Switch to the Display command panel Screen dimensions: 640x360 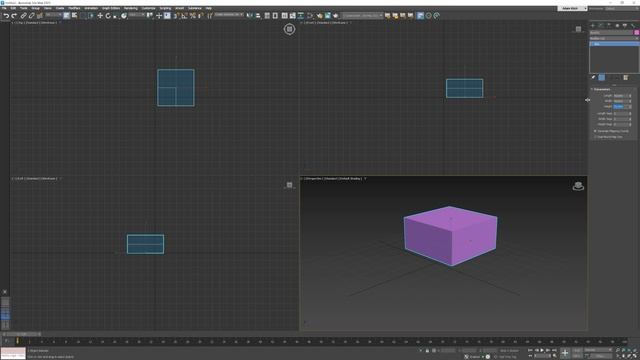click(625, 25)
